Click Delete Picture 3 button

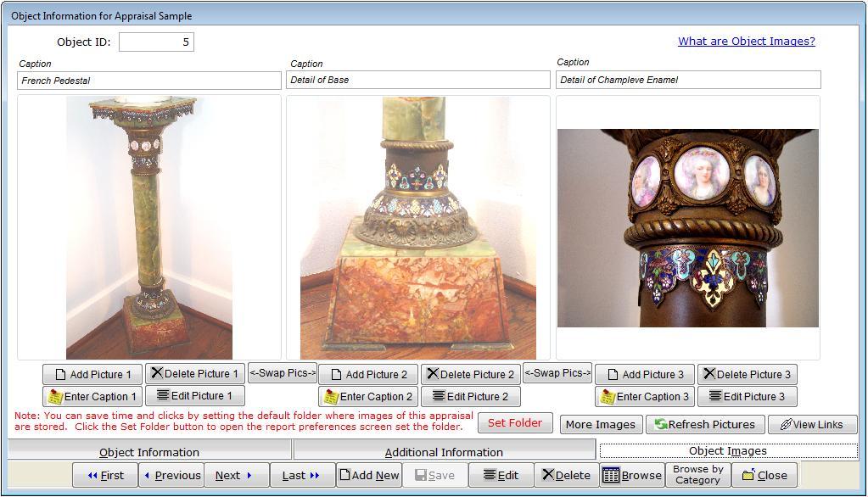(748, 375)
